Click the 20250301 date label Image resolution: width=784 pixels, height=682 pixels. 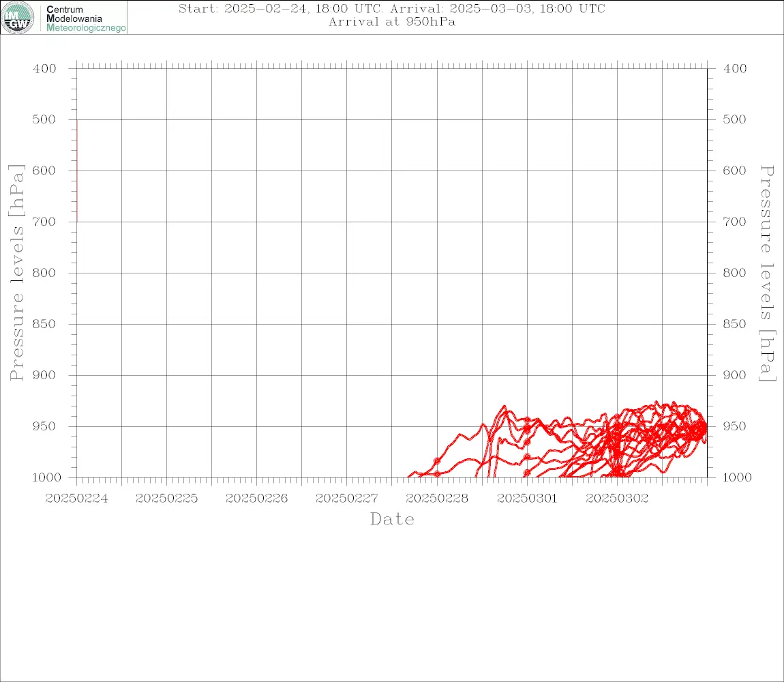point(527,499)
